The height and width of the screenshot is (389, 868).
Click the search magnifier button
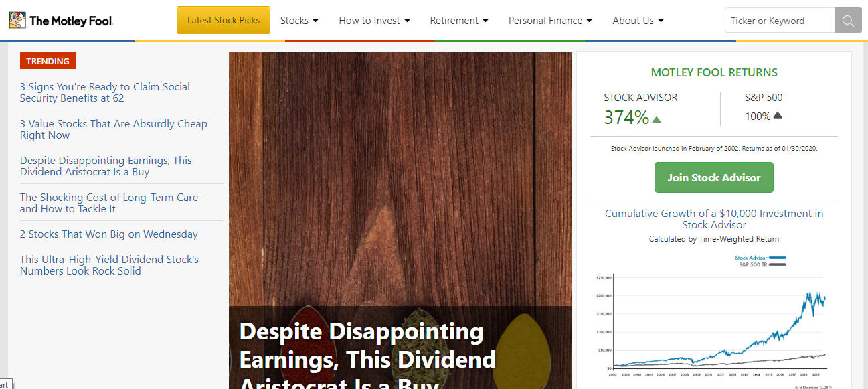848,20
